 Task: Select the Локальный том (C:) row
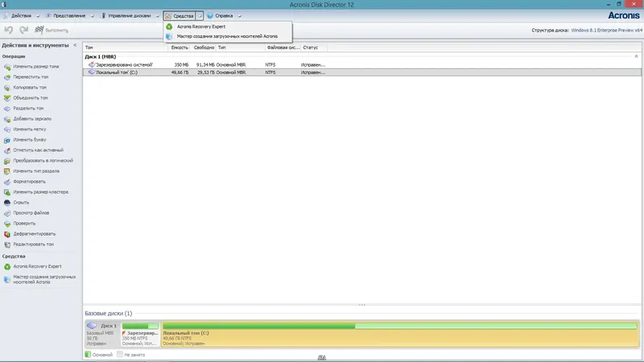point(361,72)
